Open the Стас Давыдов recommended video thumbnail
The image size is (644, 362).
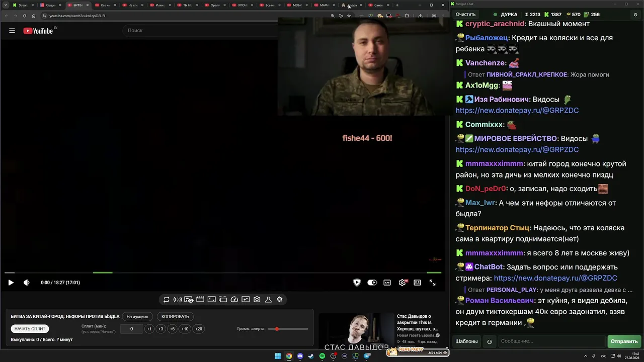coord(356,331)
